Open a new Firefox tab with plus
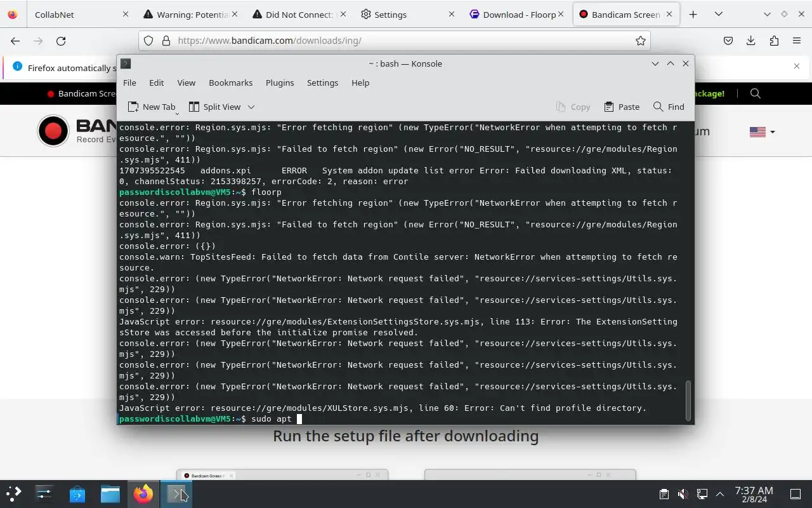The width and height of the screenshot is (812, 508). (x=693, y=14)
